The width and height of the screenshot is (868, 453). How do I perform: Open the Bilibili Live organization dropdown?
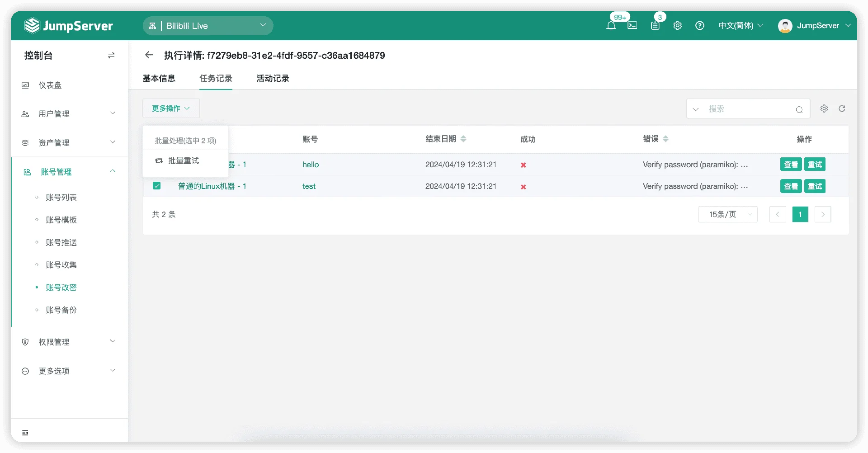208,26
